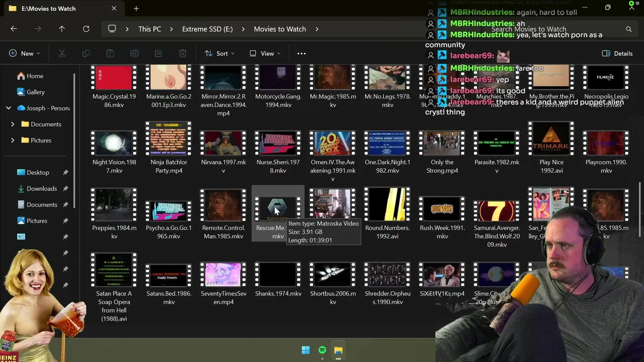Open the Sort dropdown menu
The image size is (644, 362).
coord(219,53)
